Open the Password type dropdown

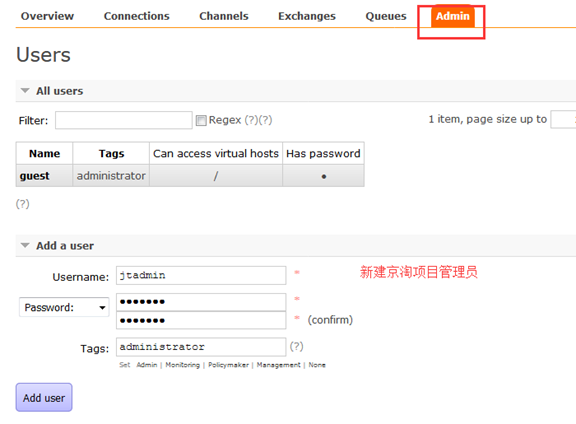(64, 307)
